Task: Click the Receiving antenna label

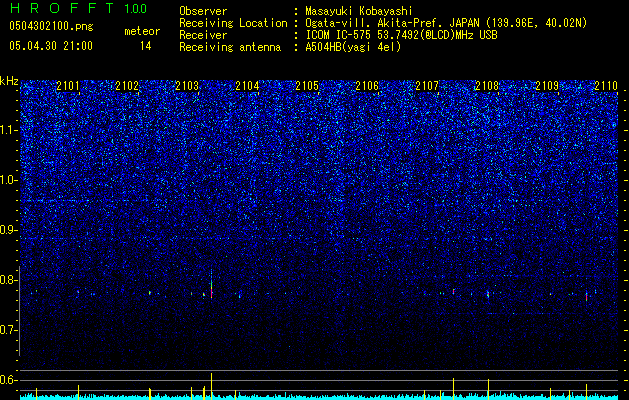Action: [230, 47]
